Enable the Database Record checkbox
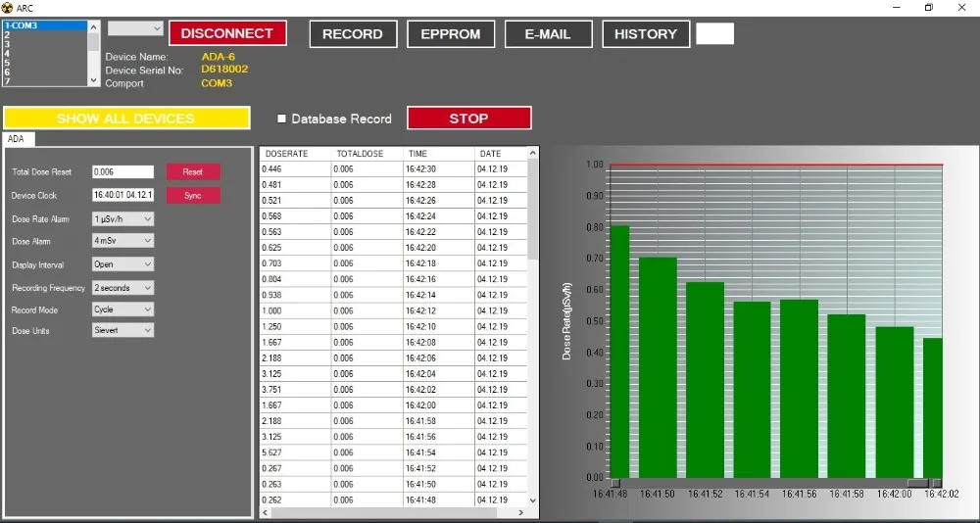This screenshot has height=523, width=980. pyautogui.click(x=282, y=119)
